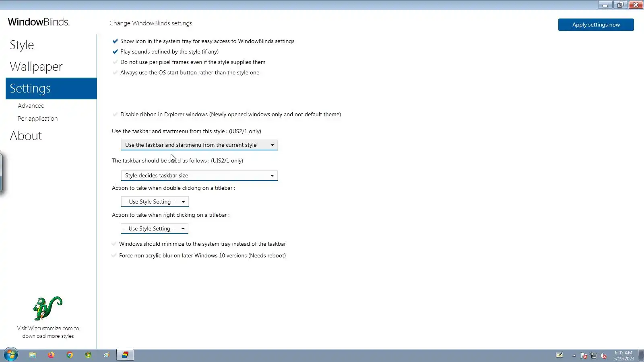Open the double clicking titlebar action dropdown
The image size is (644, 362).
pos(155,202)
